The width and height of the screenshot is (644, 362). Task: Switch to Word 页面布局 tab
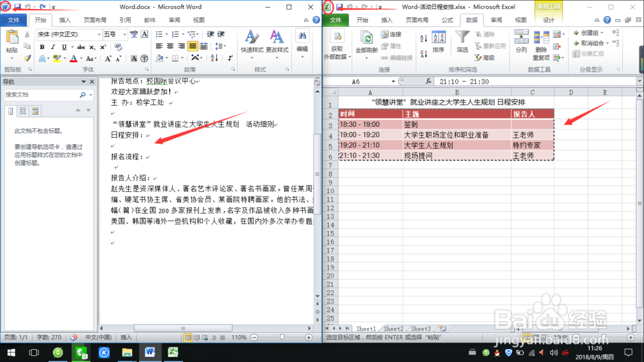coord(95,20)
